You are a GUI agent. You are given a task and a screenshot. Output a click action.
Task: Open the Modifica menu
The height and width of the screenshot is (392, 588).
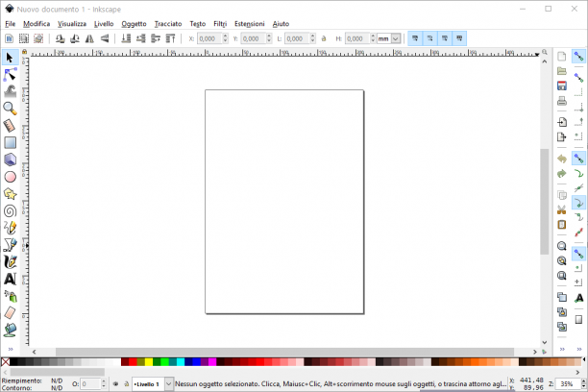[x=37, y=24]
